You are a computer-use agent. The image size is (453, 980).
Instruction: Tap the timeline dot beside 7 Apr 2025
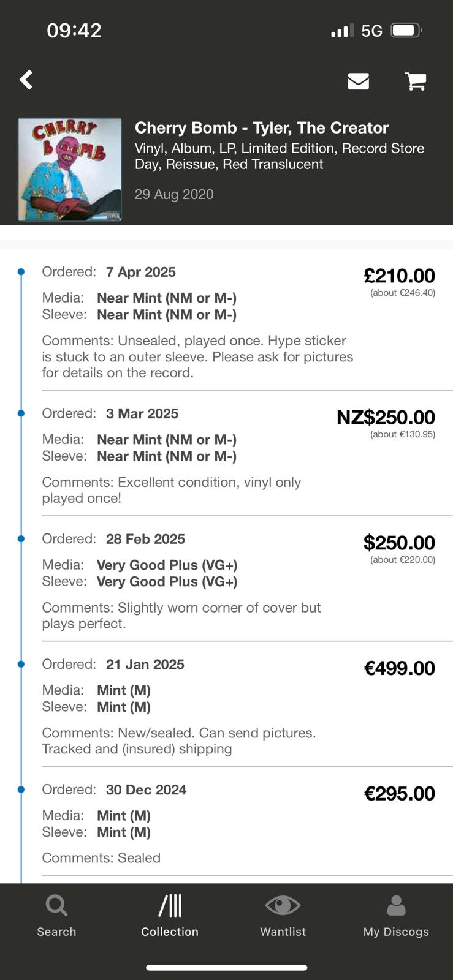click(x=21, y=272)
